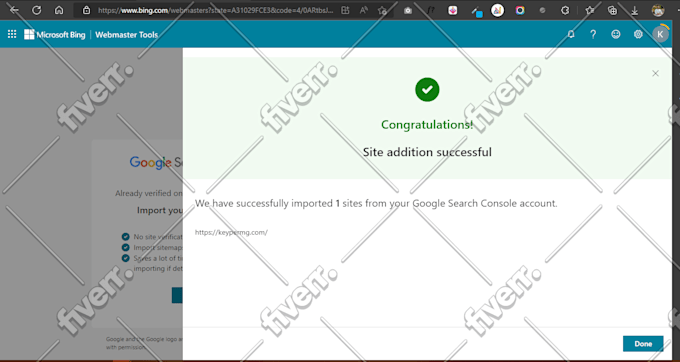Activate the Read aloud icon
This screenshot has height=362, width=680.
click(364, 10)
